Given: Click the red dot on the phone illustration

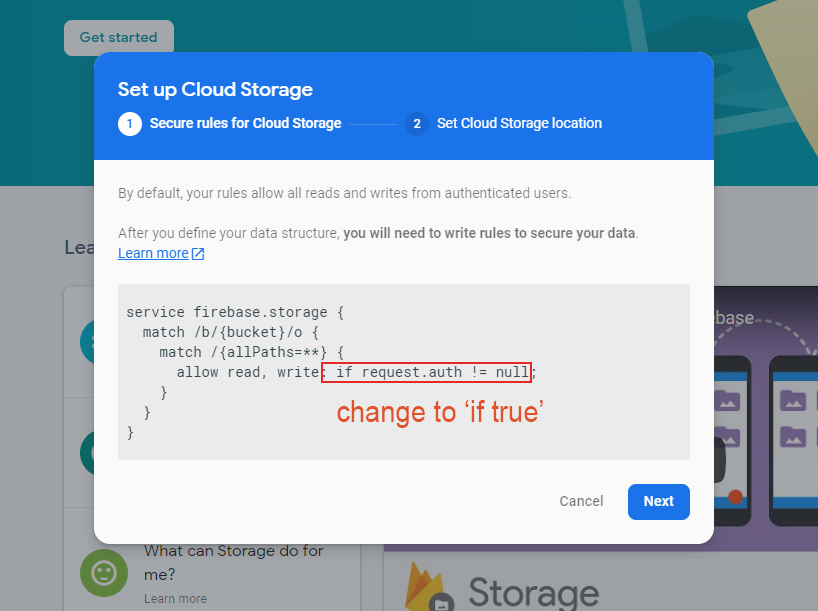Looking at the screenshot, I should pos(736,496).
